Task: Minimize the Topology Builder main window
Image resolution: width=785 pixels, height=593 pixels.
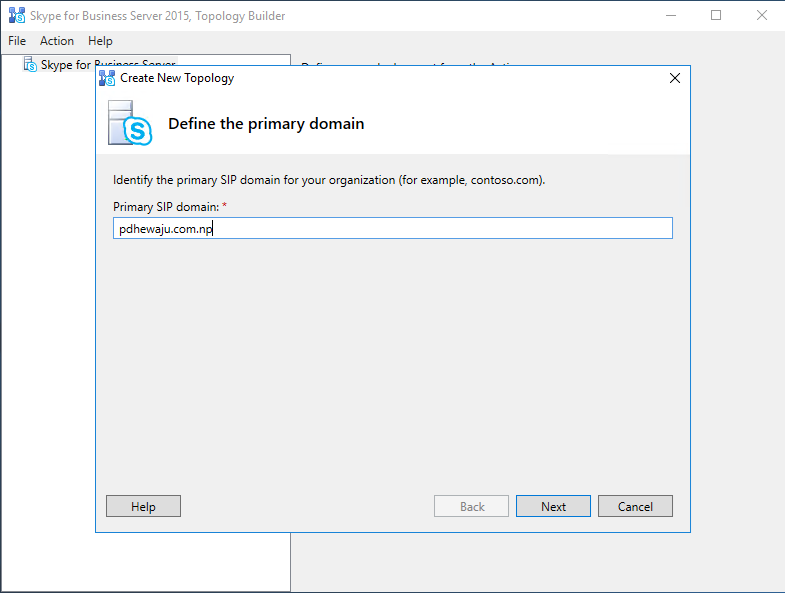Action: click(x=671, y=16)
